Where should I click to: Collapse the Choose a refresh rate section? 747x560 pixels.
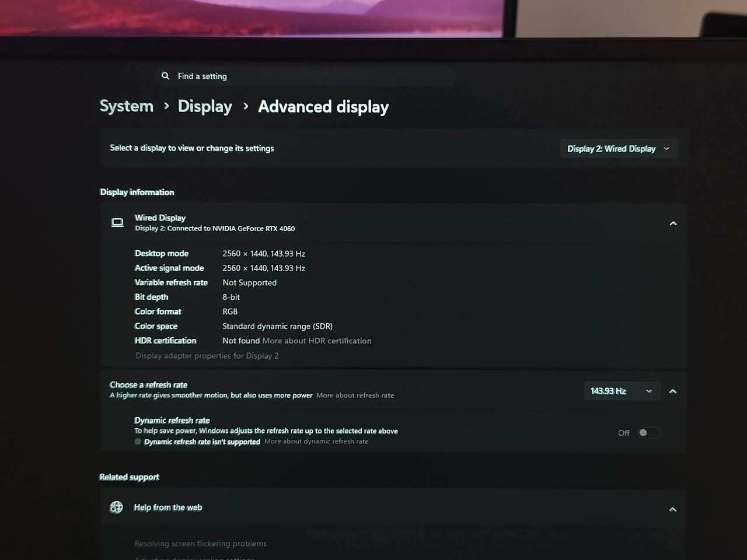click(673, 391)
